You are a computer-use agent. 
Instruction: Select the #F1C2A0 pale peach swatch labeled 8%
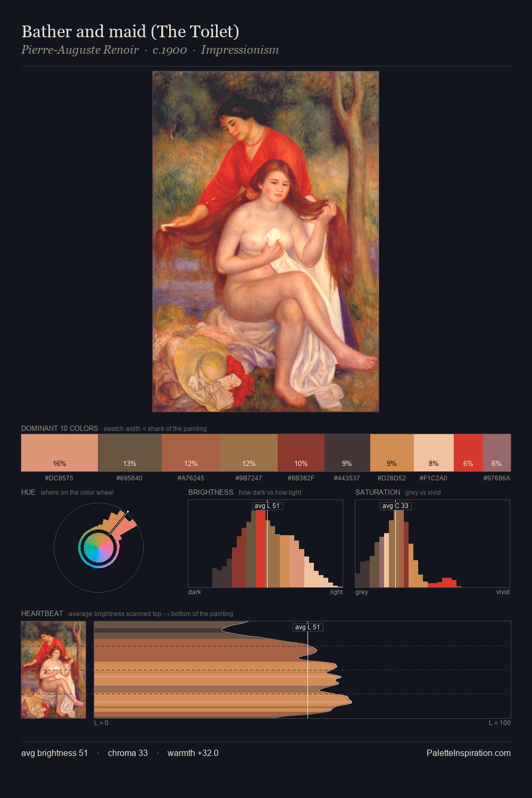(434, 453)
